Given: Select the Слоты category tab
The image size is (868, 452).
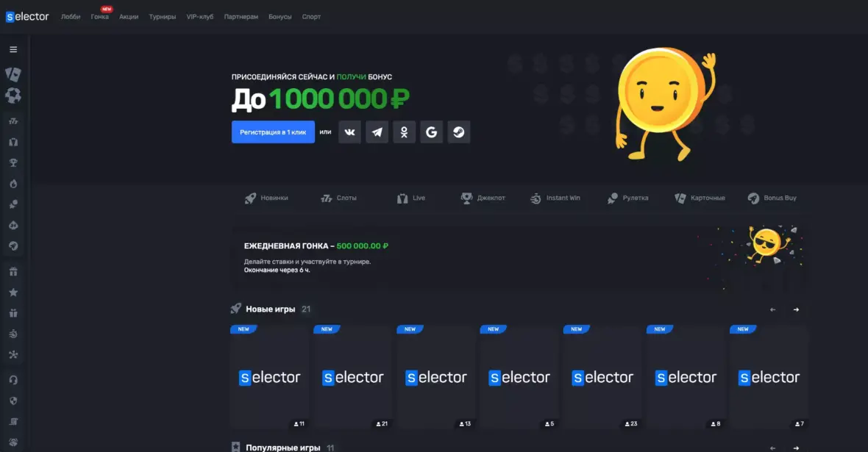Looking at the screenshot, I should click(x=338, y=198).
